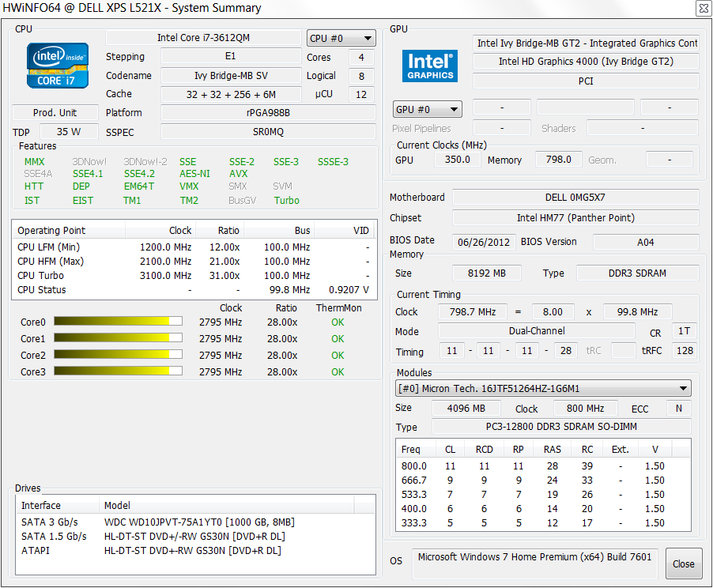Select the Core3 usage bar
This screenshot has width=713, height=588.
[x=119, y=371]
